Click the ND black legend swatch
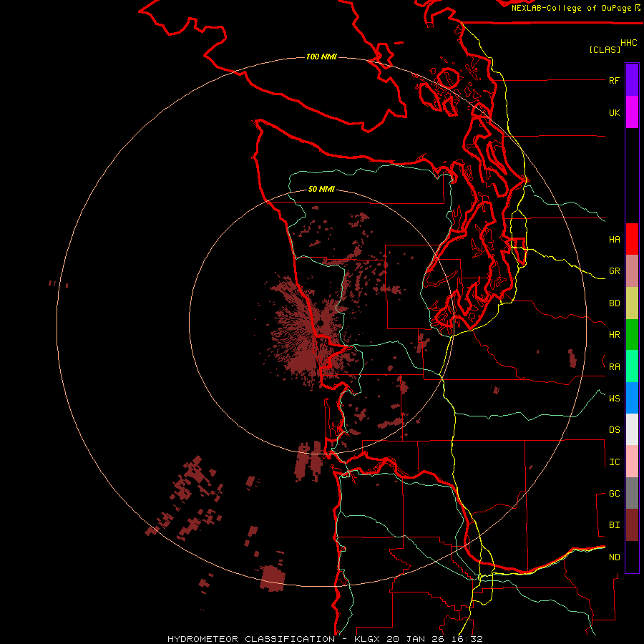644x644 pixels. coord(632,557)
